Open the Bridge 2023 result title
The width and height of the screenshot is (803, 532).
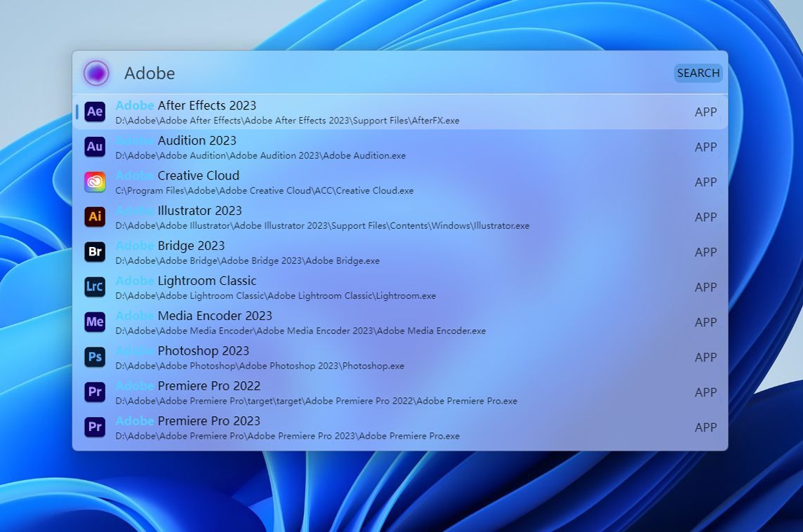[170, 246]
